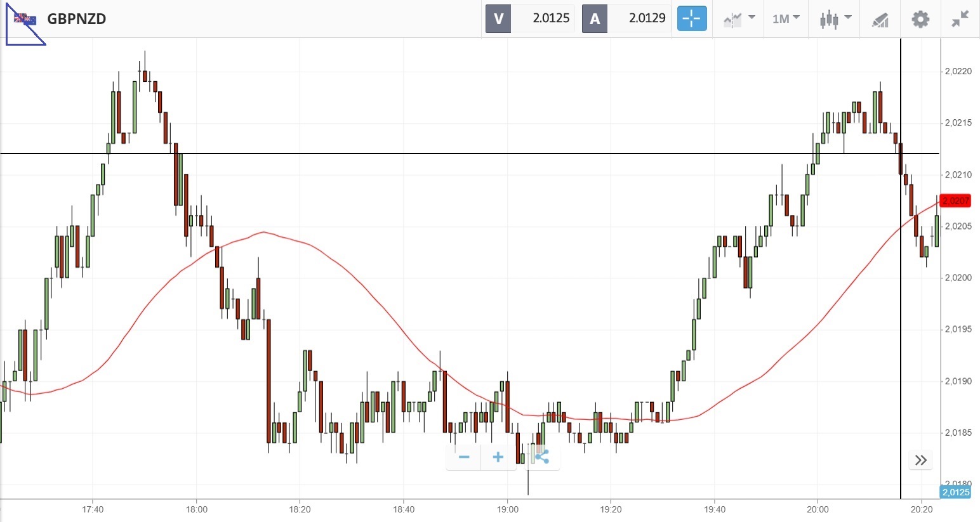Click the blue 2,0125 price tag

point(955,492)
